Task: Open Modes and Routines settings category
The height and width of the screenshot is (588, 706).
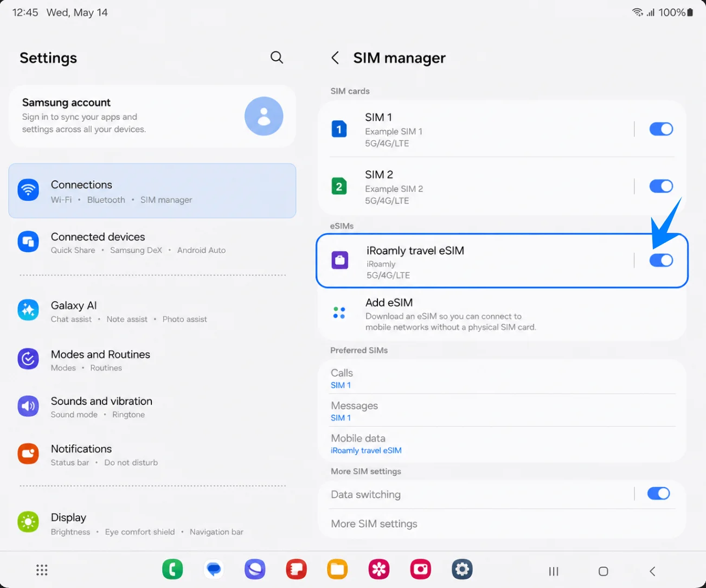Action: (x=152, y=360)
